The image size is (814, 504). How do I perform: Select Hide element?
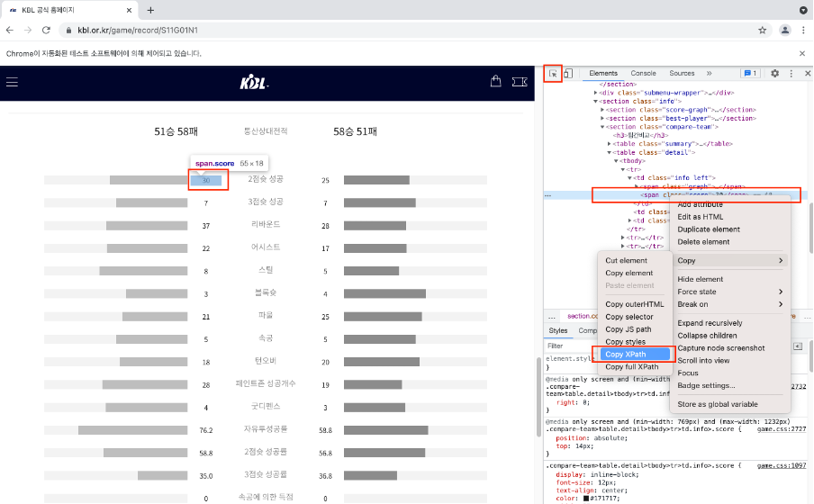point(701,279)
